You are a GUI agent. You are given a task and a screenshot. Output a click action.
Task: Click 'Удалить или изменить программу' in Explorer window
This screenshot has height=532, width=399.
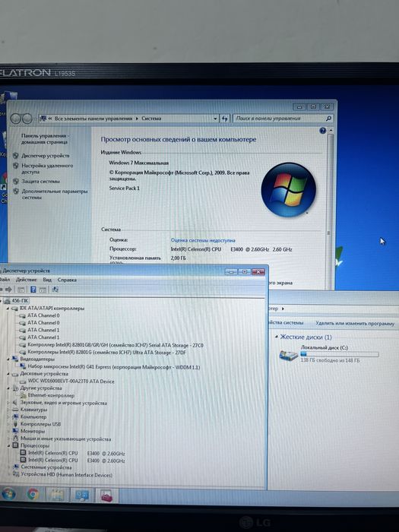[x=355, y=324]
